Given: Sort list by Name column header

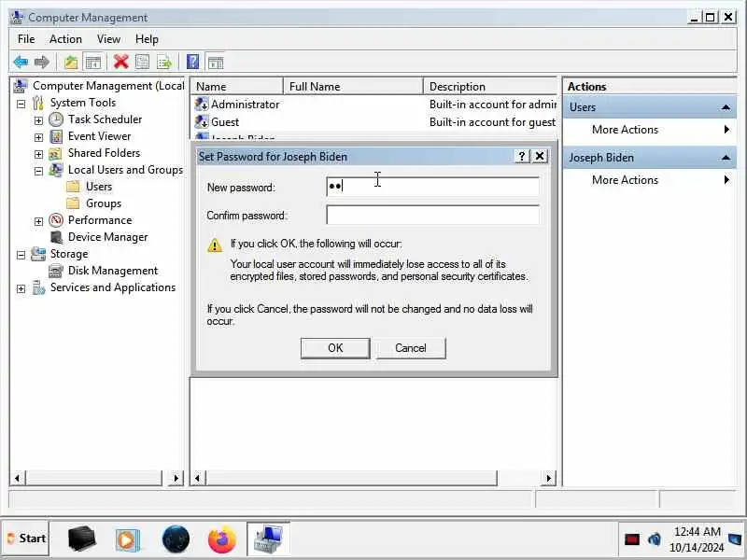Looking at the screenshot, I should (237, 86).
